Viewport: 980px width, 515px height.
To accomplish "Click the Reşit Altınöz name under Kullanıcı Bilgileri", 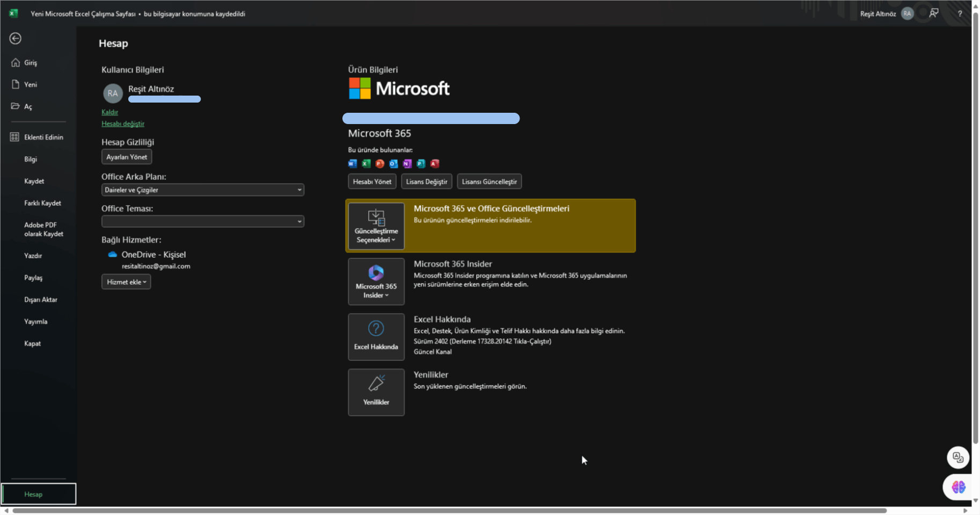I will pos(151,89).
